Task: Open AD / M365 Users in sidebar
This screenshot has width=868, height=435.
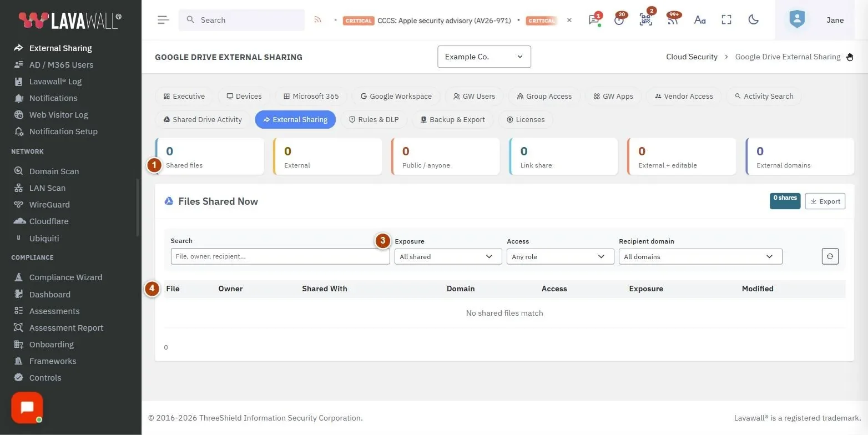Action: [61, 65]
